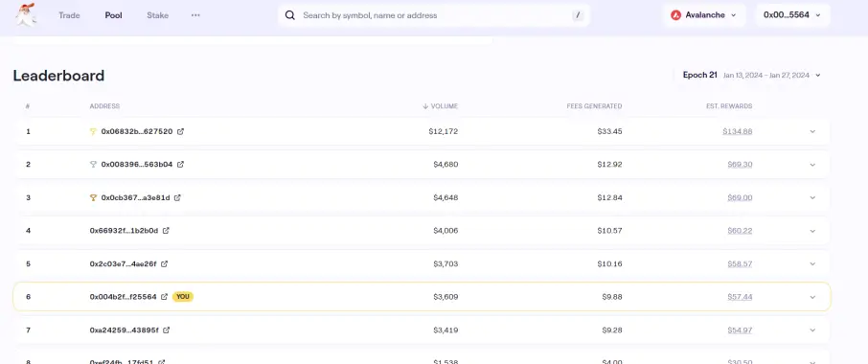Click the Est. Rewards column header
This screenshot has height=364, width=868.
728,106
